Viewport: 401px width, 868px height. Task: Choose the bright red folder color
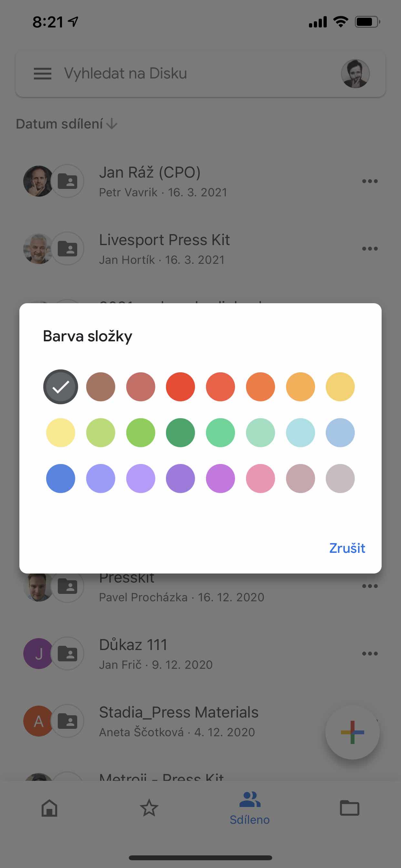tap(180, 387)
